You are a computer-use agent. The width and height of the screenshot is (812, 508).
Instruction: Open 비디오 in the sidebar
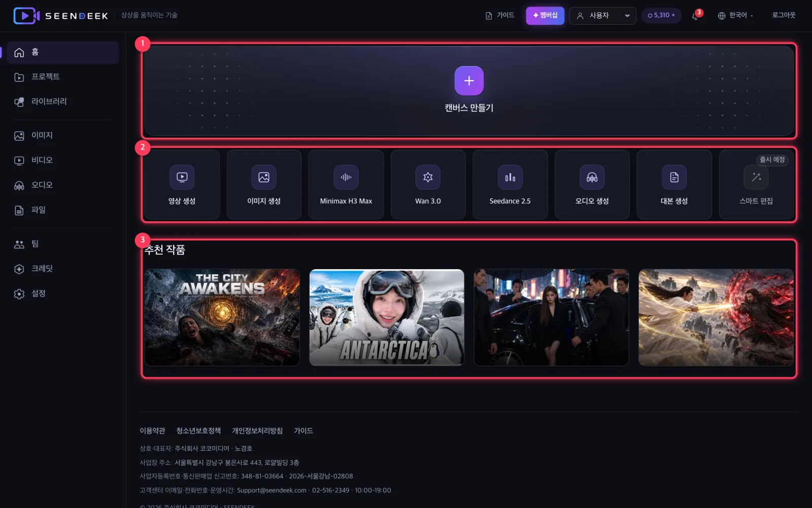click(x=63, y=161)
